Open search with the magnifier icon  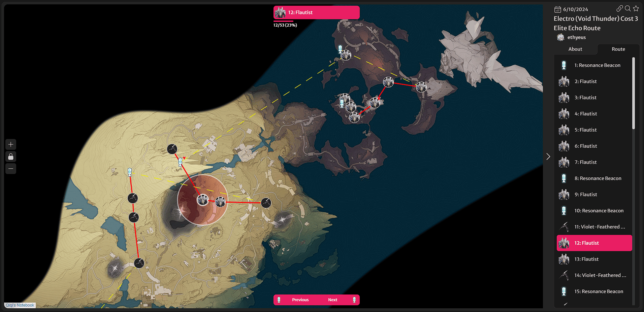[628, 8]
